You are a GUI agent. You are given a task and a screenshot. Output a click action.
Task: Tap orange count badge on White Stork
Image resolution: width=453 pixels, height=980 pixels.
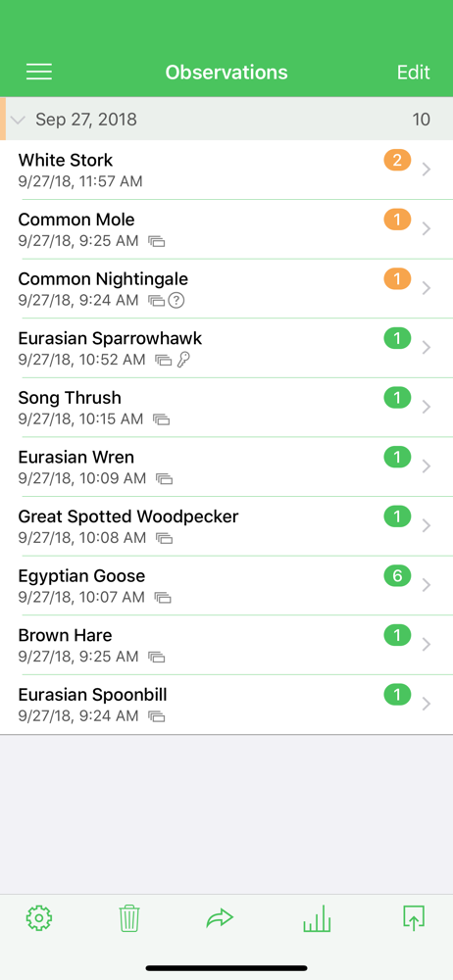pyautogui.click(x=397, y=161)
